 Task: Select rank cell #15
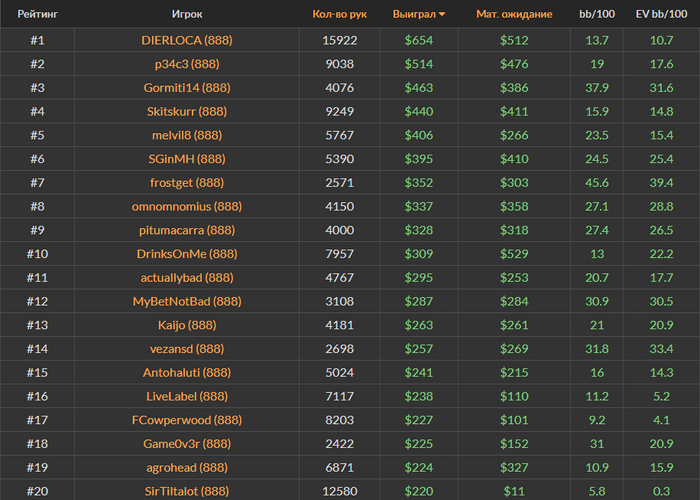tap(38, 372)
